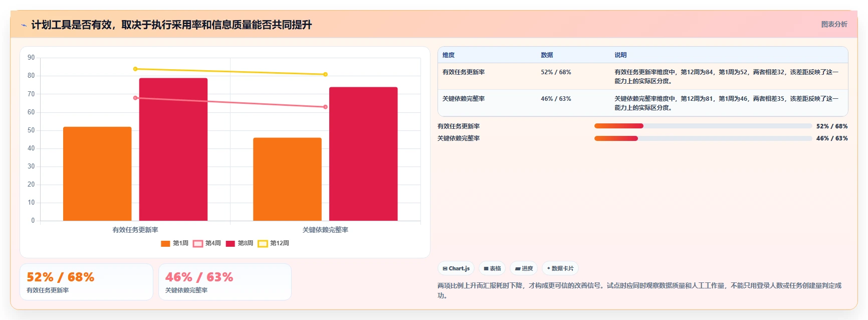868x320 pixels.
Task: Click the 有效任务更新率 x-axis label
Action: [135, 230]
